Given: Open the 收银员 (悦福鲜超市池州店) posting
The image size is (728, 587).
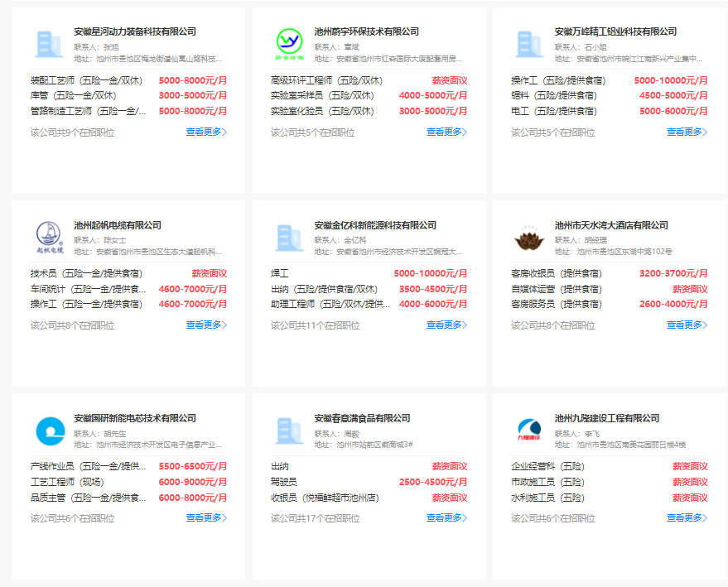Looking at the screenshot, I should (325, 498).
